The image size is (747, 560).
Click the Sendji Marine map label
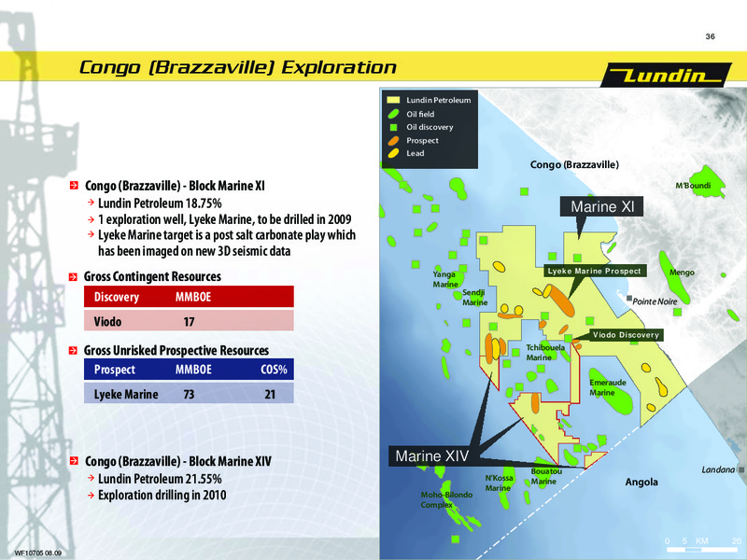(474, 298)
